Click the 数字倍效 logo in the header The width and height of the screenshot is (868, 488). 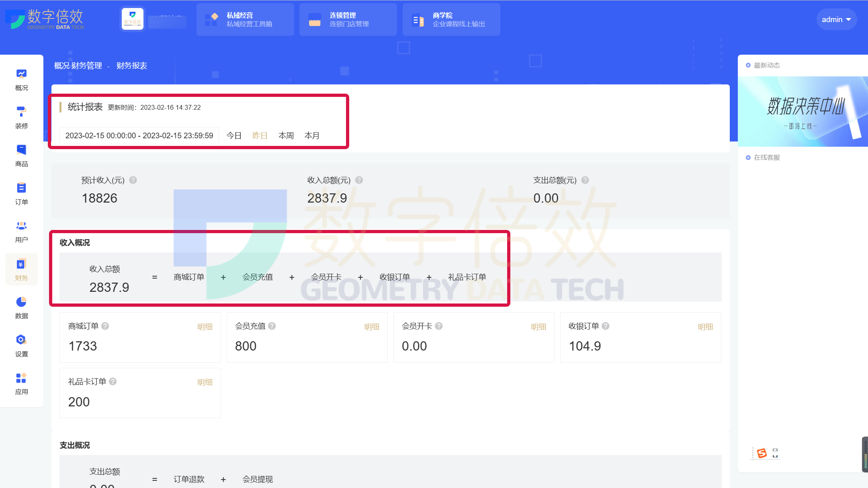(45, 19)
